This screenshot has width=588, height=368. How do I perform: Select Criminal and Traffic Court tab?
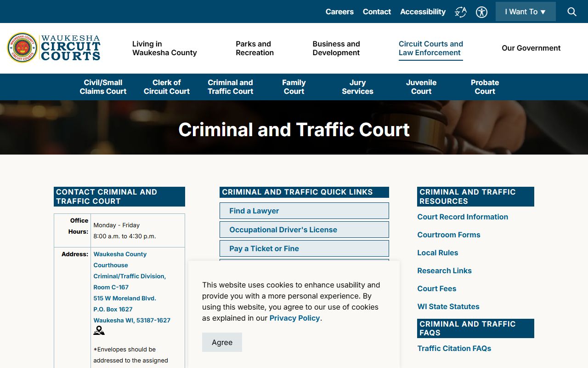click(x=230, y=87)
